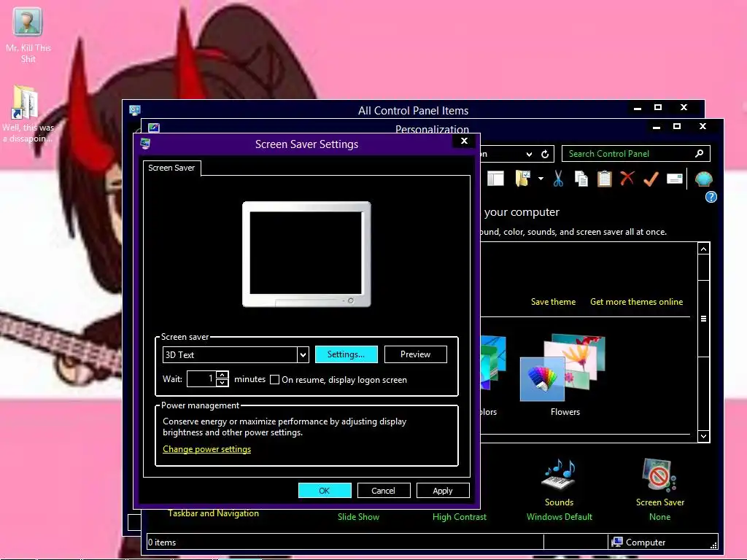The height and width of the screenshot is (560, 747).
Task: Open the Screen Saver icon in Personalization
Action: pos(659,475)
